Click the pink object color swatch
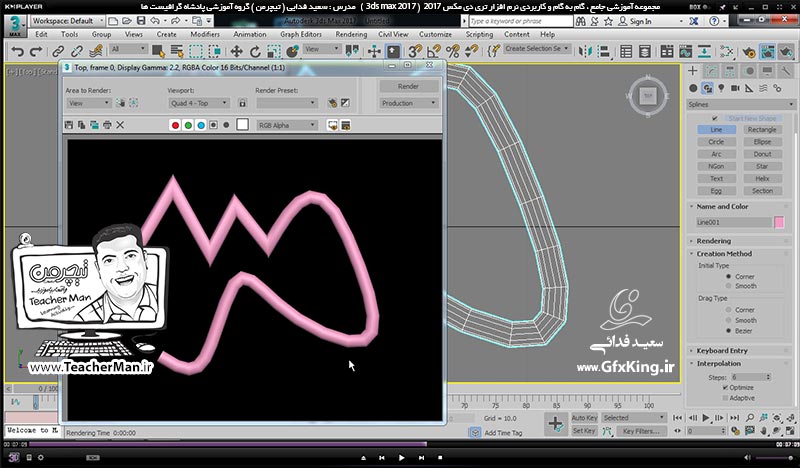This screenshot has height=468, width=800. 779,223
